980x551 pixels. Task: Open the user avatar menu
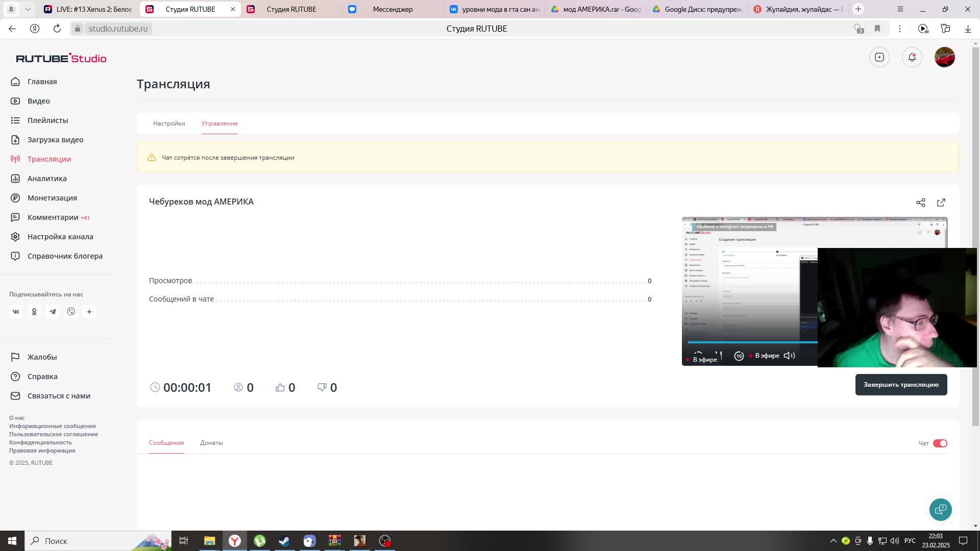pyautogui.click(x=944, y=57)
